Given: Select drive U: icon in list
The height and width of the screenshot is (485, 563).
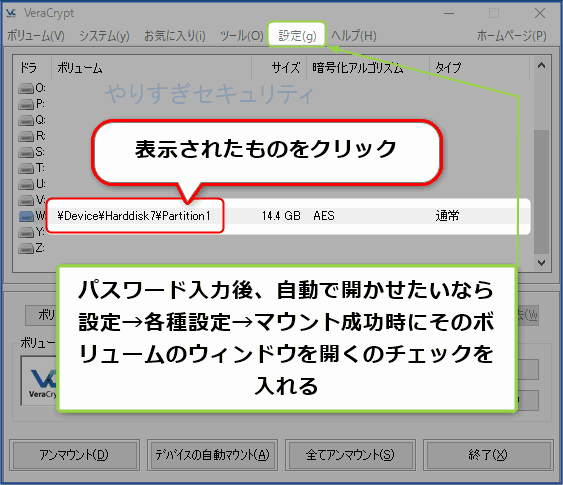Looking at the screenshot, I should 26,185.
